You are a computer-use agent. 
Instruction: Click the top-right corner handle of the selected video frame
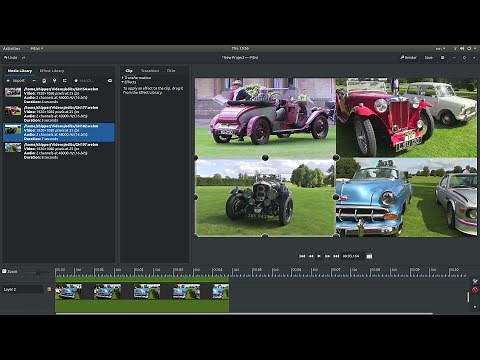tap(336, 158)
